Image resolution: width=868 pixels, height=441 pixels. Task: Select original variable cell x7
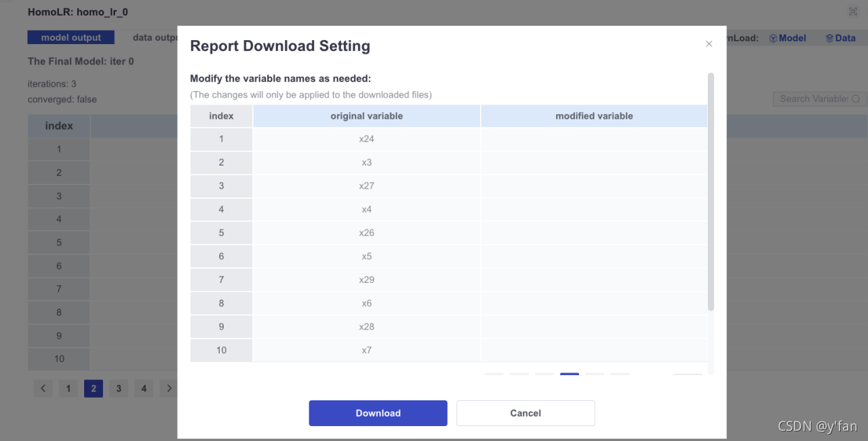(367, 350)
